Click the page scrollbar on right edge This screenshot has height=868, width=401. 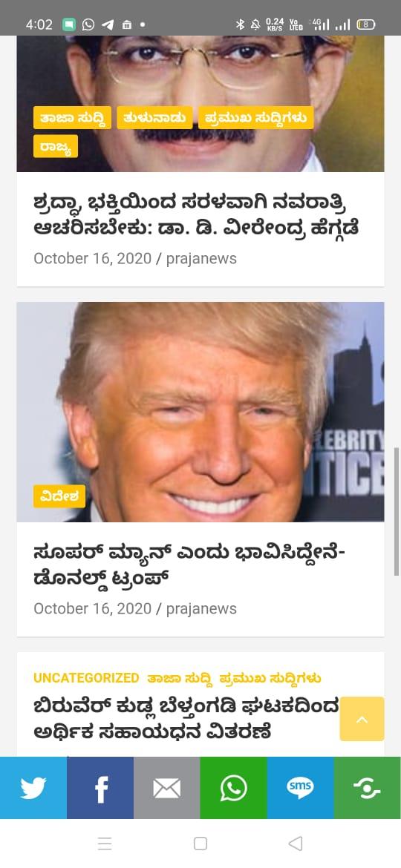tap(396, 512)
